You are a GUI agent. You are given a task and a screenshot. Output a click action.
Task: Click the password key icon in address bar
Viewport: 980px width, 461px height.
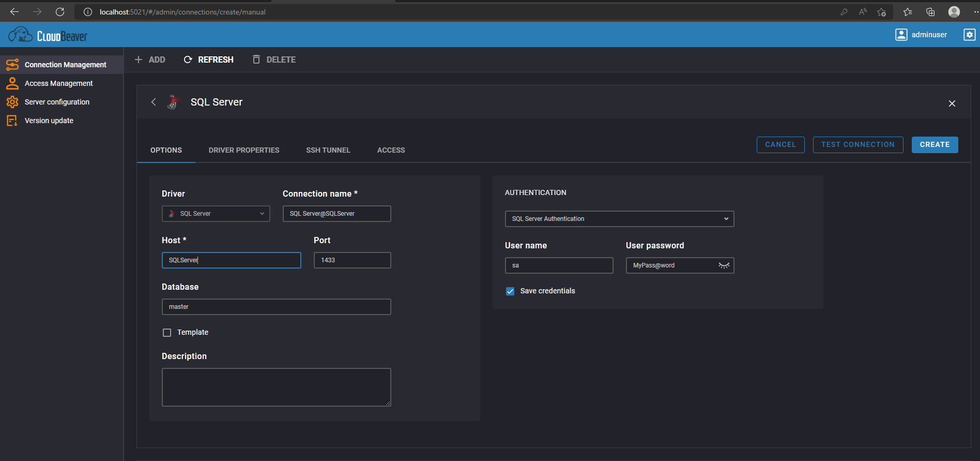click(844, 12)
